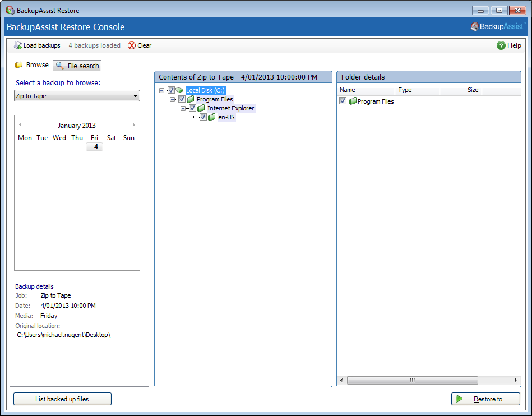Toggle Program Files checkbox in Folder details

click(343, 101)
